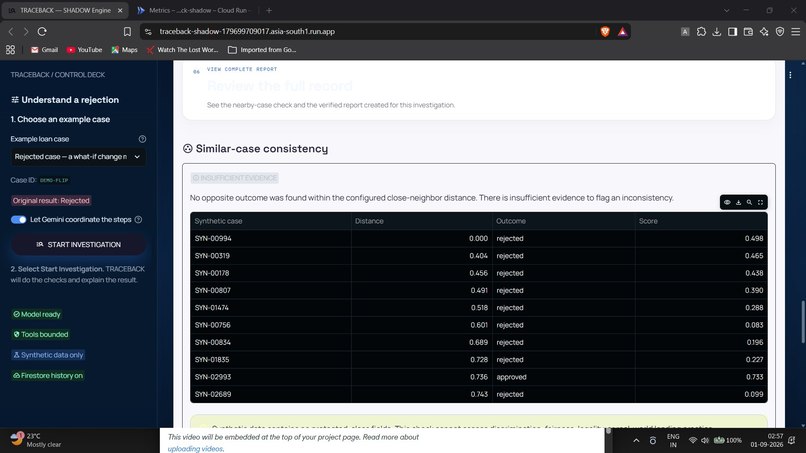The image size is (806, 453).
Task: Open browser downloads icon
Action: coord(717,31)
